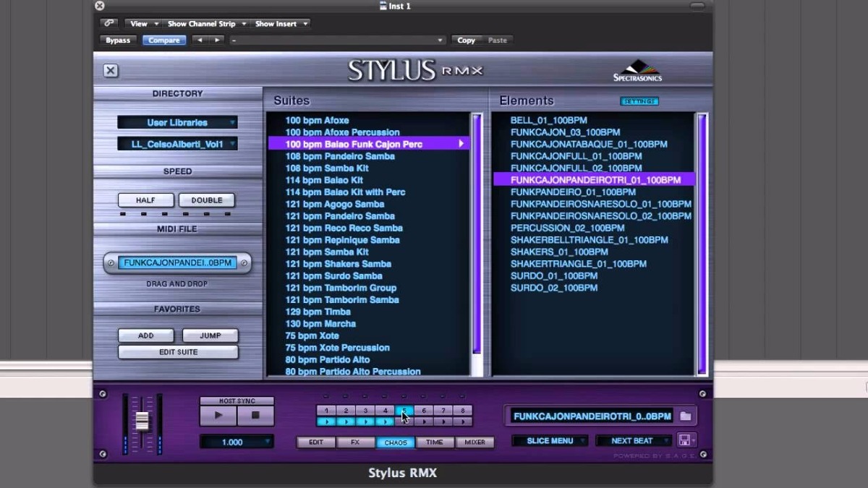Trigger the play arrow under part 6
The image size is (868, 488).
click(424, 421)
